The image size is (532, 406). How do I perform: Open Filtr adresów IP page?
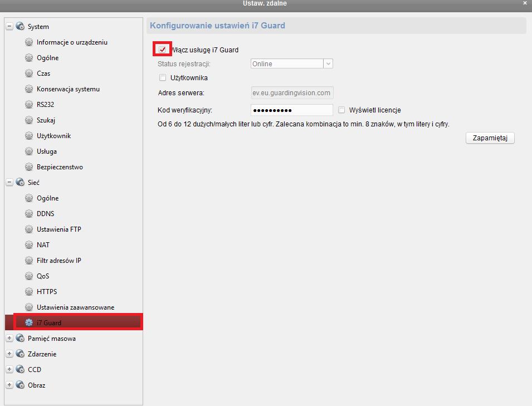pos(59,261)
